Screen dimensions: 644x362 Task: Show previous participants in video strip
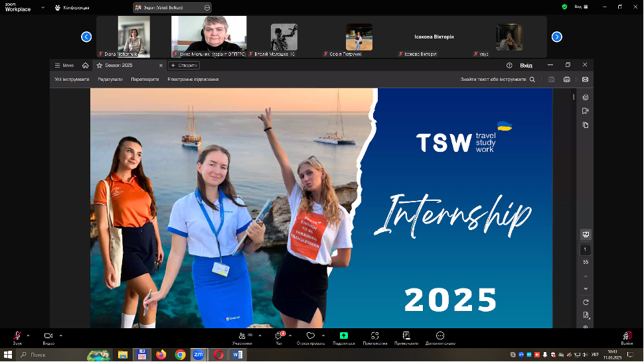pos(86,37)
